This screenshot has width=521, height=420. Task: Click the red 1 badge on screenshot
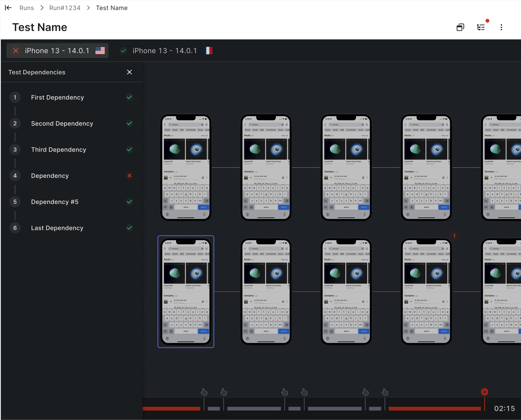[x=454, y=236]
